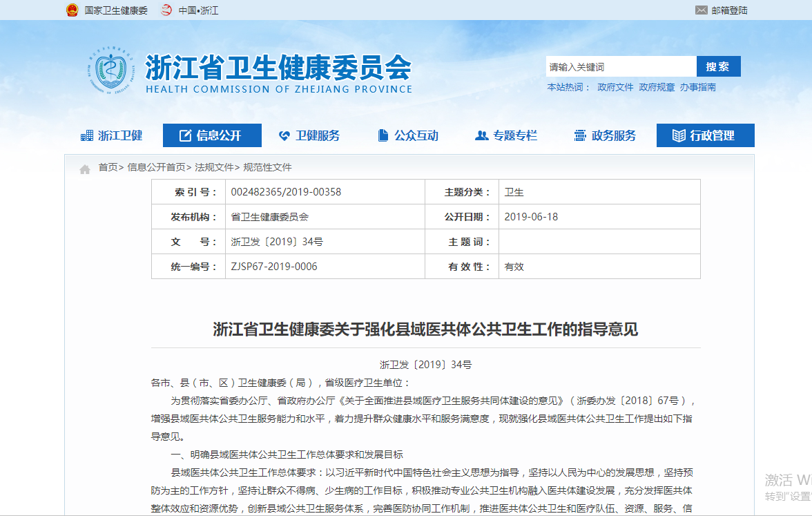This screenshot has width=812, height=516.
Task: Click the people icon beside 专题专栏
Action: pos(482,135)
